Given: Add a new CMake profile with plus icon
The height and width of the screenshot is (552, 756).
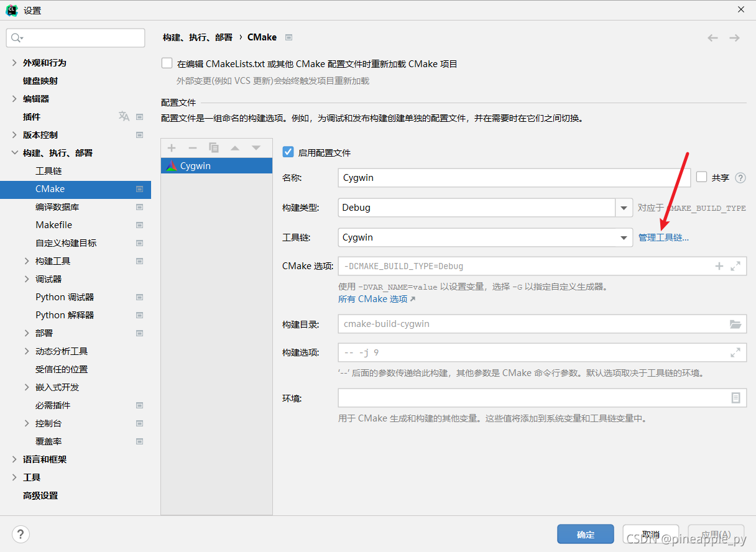Looking at the screenshot, I should tap(172, 148).
